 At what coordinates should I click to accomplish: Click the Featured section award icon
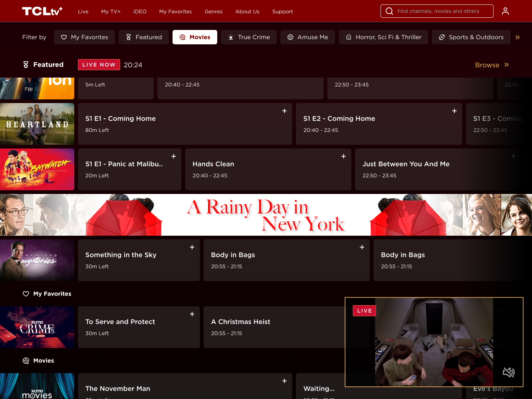(26, 65)
